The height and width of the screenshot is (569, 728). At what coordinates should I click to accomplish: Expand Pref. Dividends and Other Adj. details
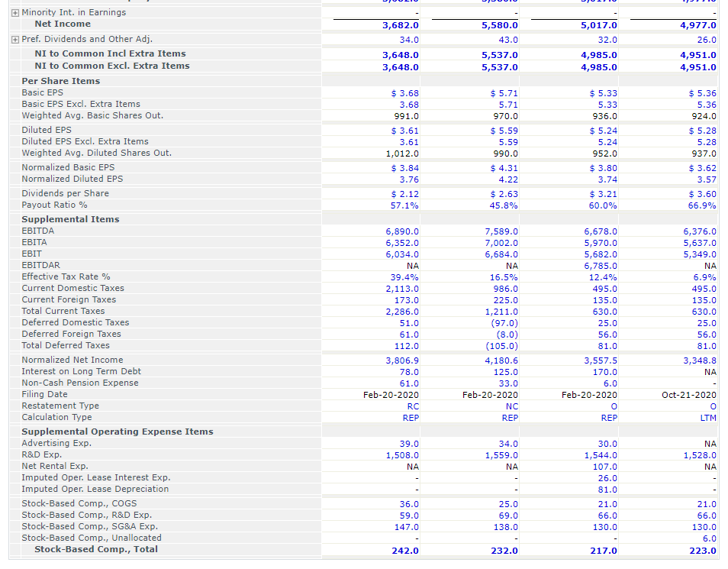[14, 39]
